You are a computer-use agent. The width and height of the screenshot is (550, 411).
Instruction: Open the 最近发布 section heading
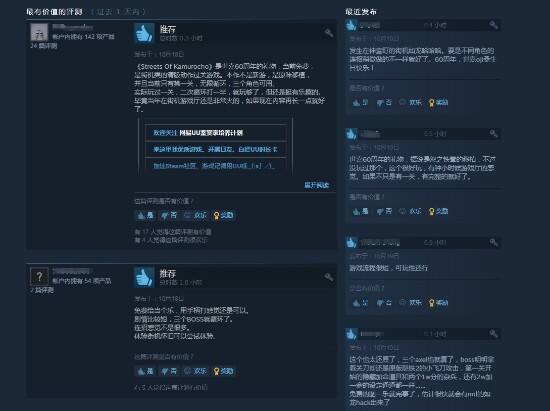[361, 12]
